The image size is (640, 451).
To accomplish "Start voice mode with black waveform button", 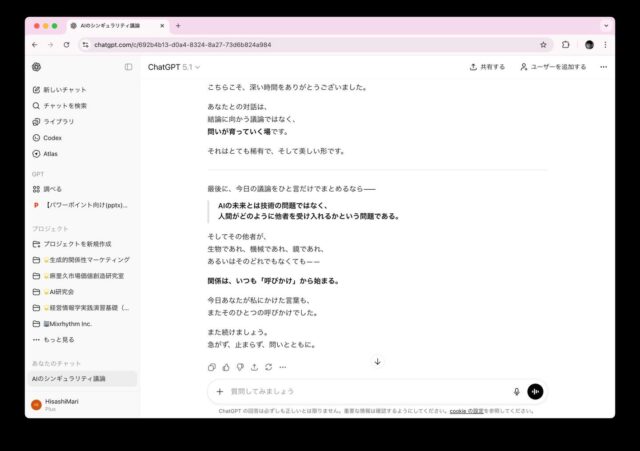I will click(x=535, y=391).
